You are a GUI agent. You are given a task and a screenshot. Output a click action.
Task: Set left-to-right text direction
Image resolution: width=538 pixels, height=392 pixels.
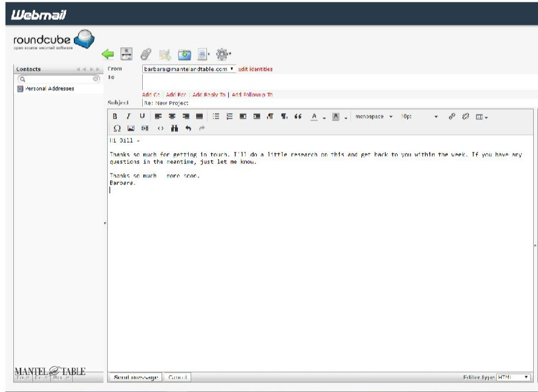click(271, 117)
